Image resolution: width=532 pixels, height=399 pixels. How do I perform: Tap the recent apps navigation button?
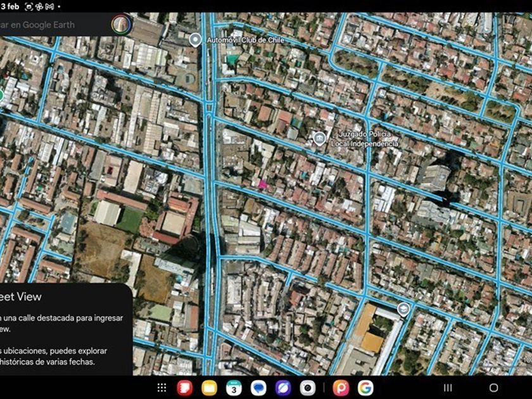tap(448, 388)
